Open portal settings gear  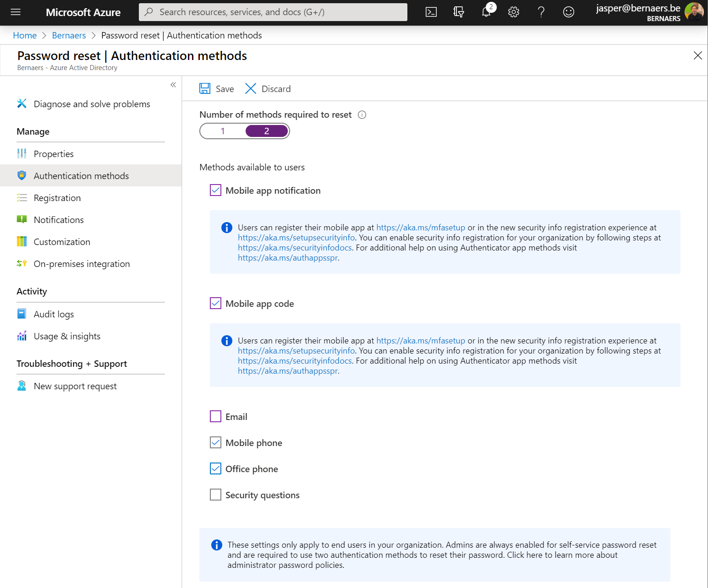point(514,12)
